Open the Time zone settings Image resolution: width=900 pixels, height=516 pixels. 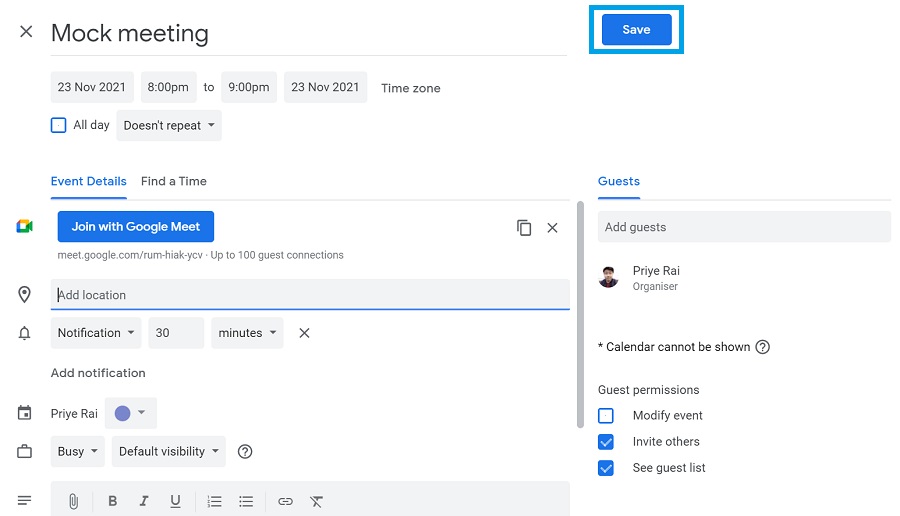click(411, 88)
